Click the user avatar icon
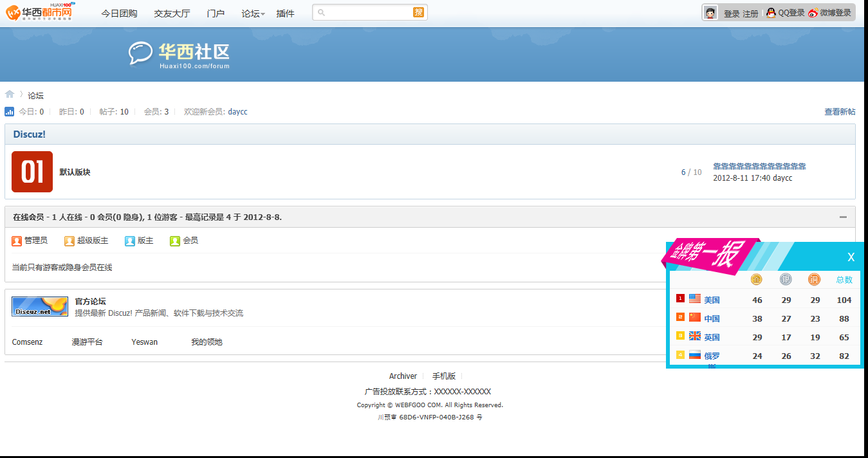The width and height of the screenshot is (868, 458). [710, 13]
